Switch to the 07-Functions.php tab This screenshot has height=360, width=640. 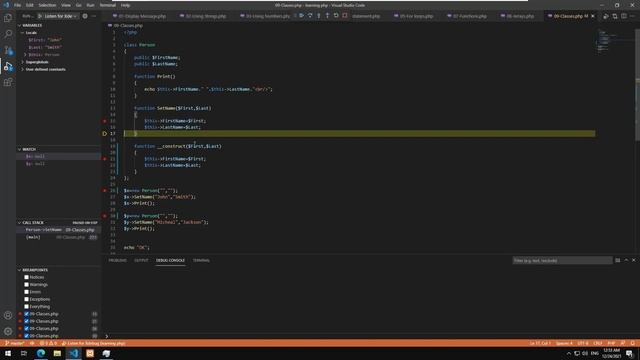(x=467, y=16)
